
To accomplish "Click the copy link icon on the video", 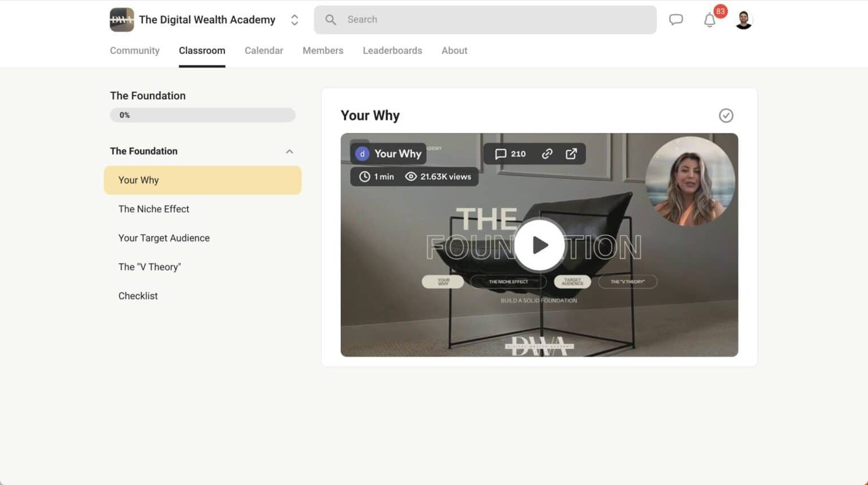I will point(546,153).
